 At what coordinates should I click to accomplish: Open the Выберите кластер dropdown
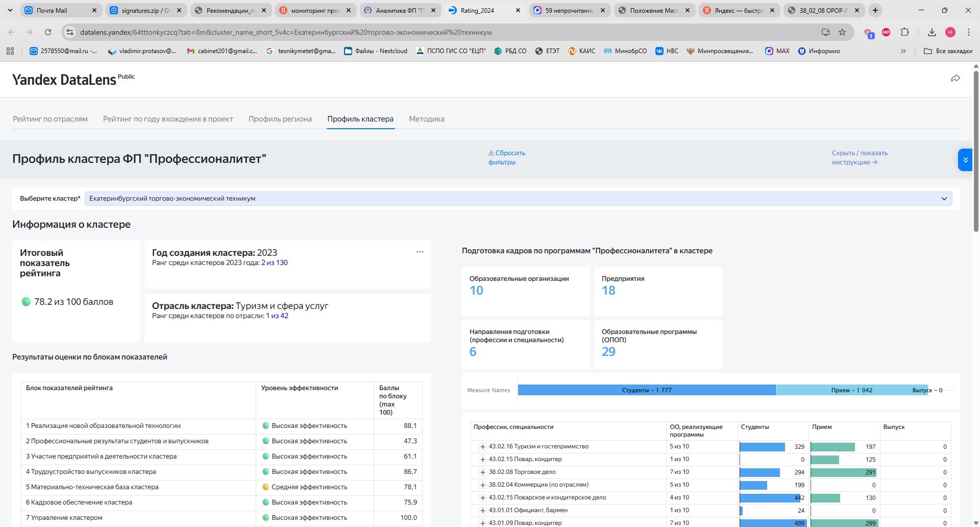point(518,199)
